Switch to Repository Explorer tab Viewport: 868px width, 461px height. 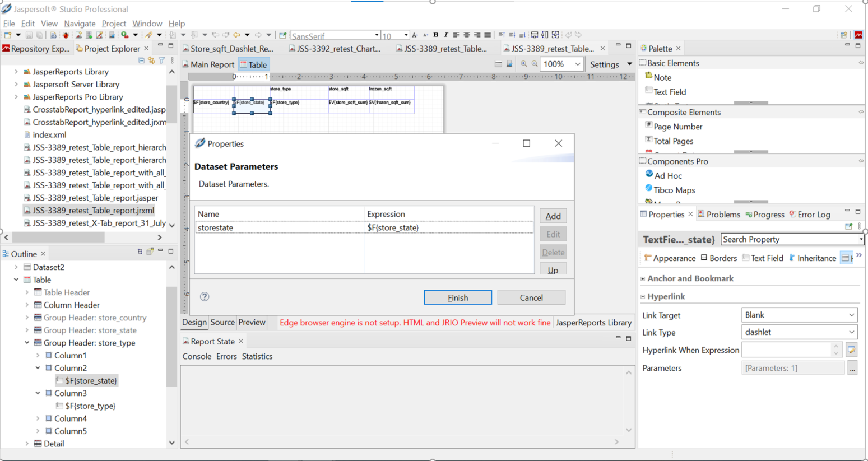coord(36,49)
